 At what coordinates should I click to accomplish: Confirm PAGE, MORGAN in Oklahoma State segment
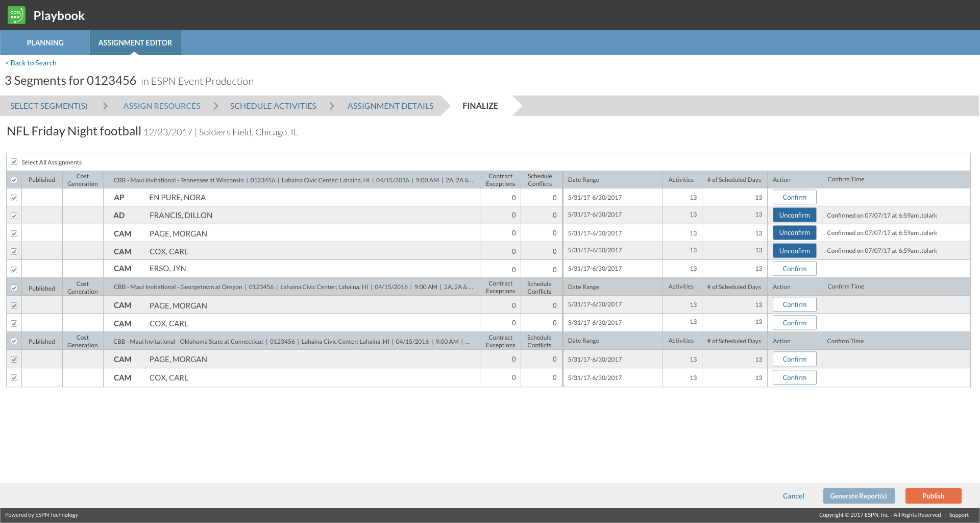[x=794, y=359]
